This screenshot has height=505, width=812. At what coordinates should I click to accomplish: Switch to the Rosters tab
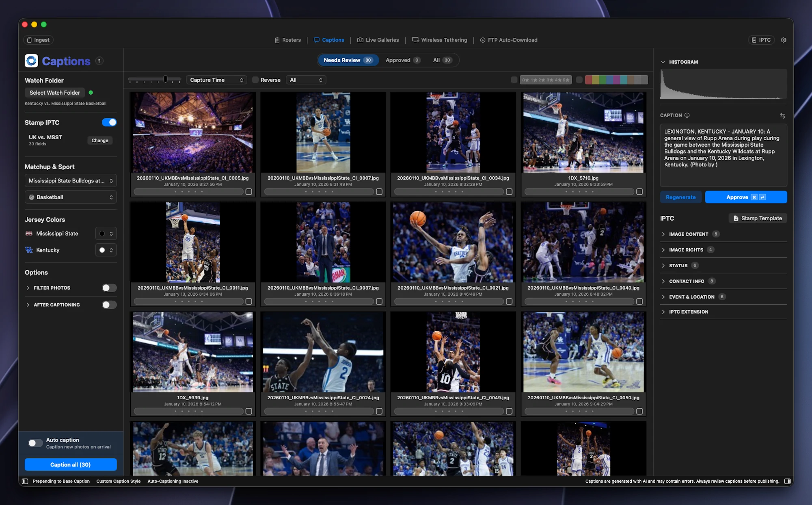(288, 40)
